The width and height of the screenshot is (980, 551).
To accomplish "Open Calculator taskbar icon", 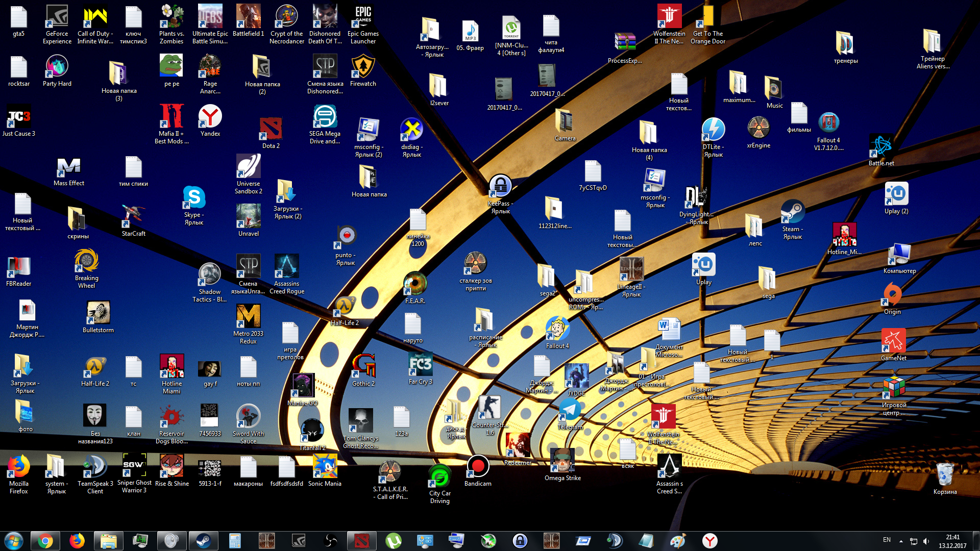I will pos(235,541).
